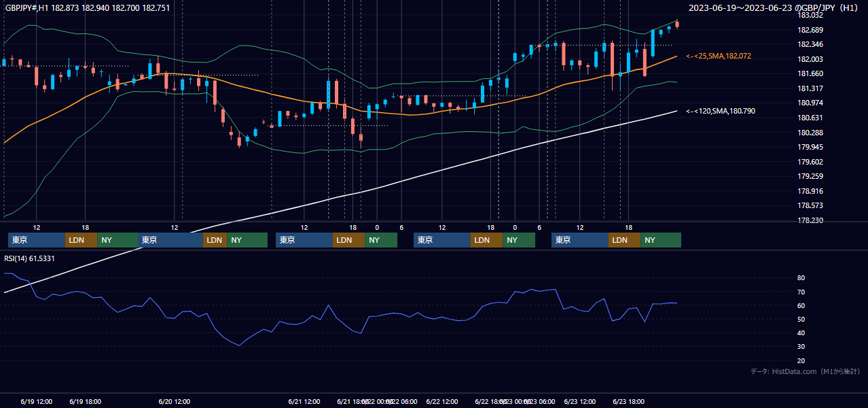Click RSI scale value 20
Viewport: 868px width, 408px height.
pyautogui.click(x=801, y=360)
